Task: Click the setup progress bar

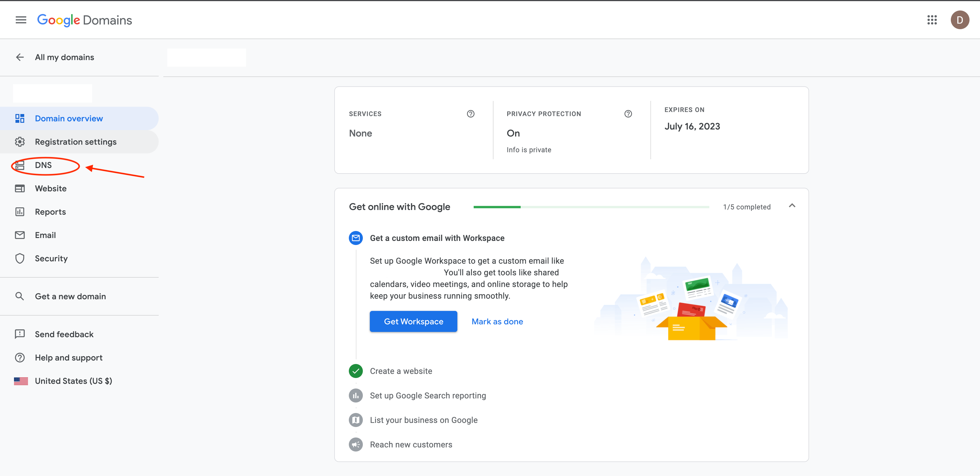Action: point(591,207)
